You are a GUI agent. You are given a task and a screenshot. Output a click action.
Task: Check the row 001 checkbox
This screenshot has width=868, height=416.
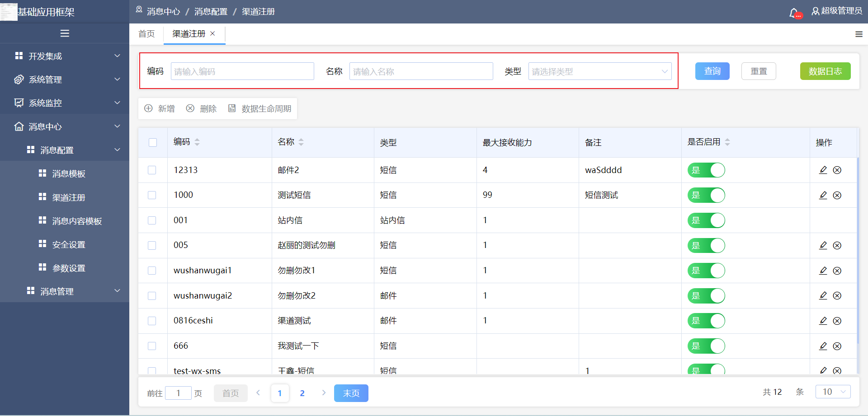click(x=152, y=220)
